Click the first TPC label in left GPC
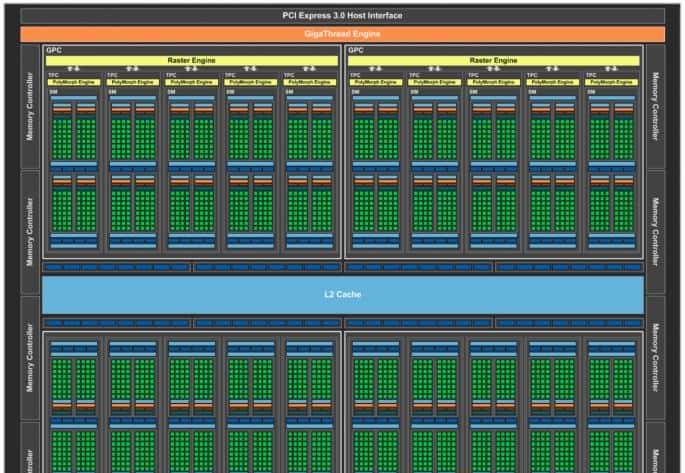The width and height of the screenshot is (685, 473). click(53, 74)
